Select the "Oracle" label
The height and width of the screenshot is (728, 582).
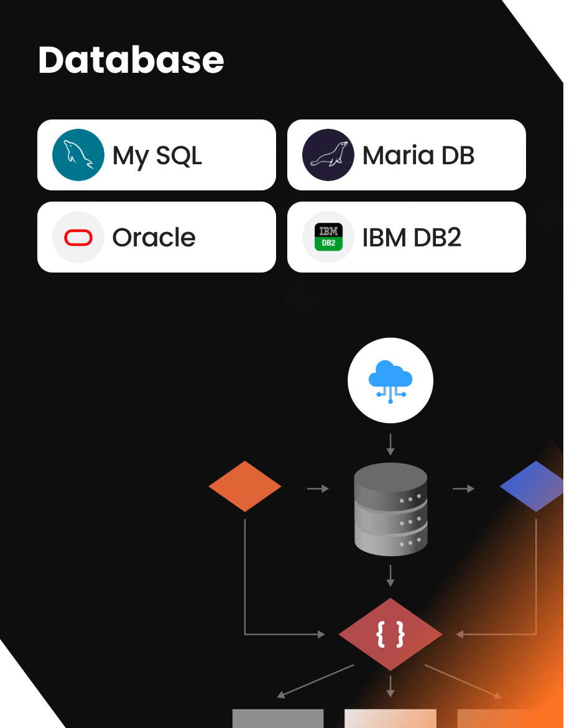pos(154,237)
